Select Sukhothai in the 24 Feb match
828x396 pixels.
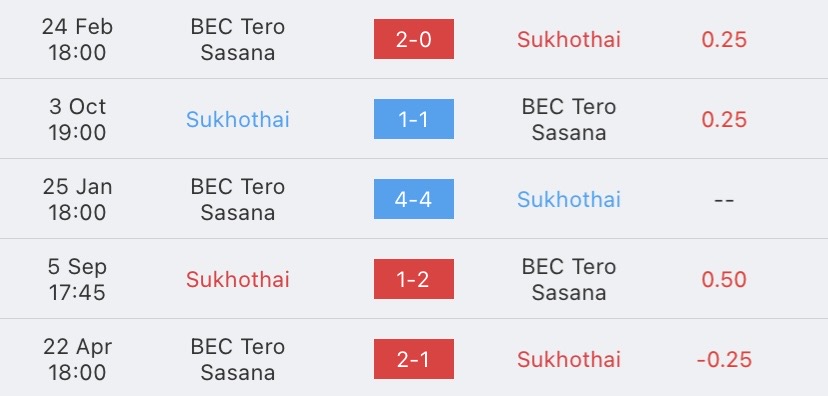[x=569, y=40]
